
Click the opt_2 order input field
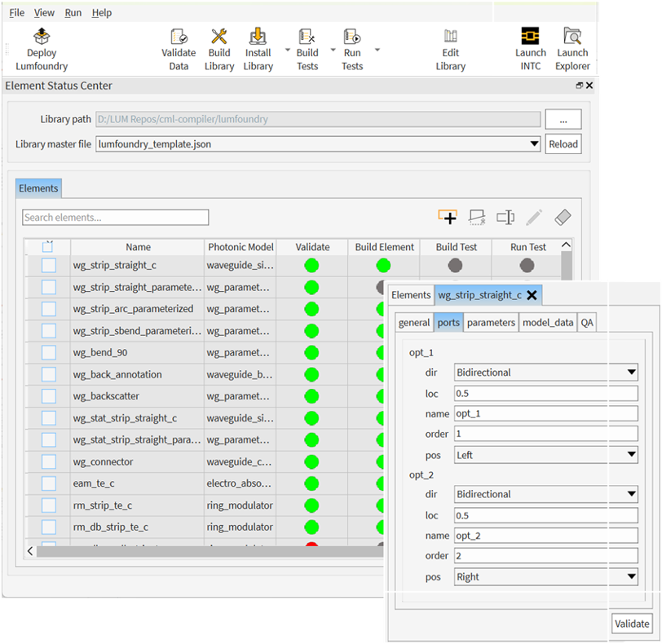point(546,555)
